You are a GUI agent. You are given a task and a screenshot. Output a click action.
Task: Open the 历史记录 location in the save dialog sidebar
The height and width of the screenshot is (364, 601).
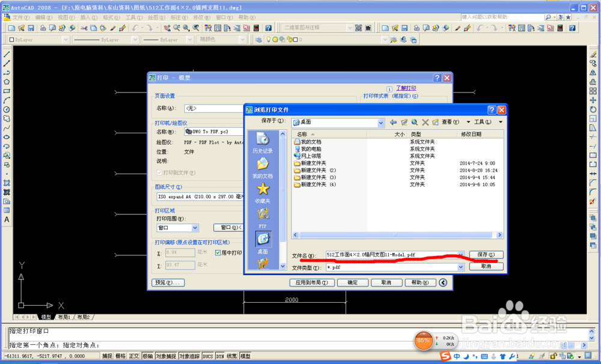point(263,142)
